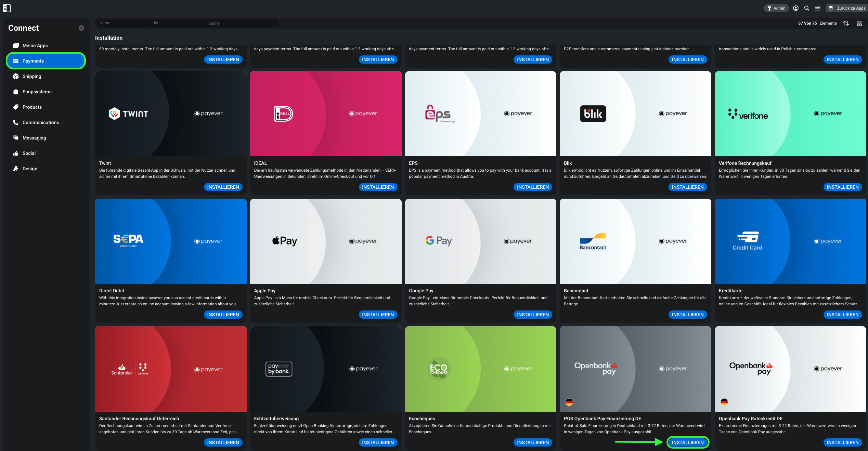
Task: Install Google Pay
Action: point(533,315)
